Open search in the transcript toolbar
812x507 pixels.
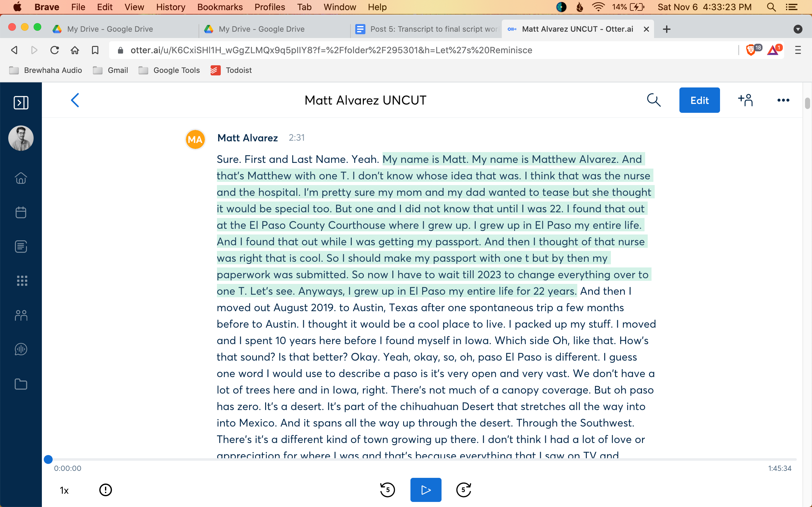coord(654,100)
